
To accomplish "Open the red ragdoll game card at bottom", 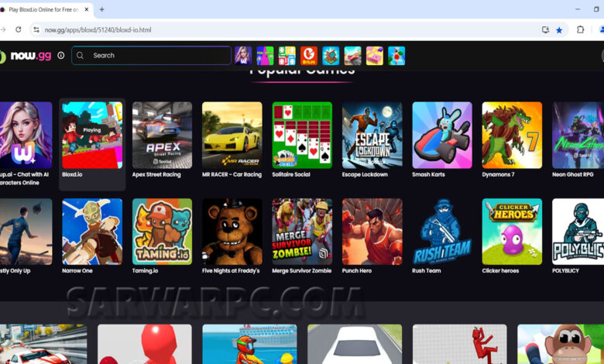I will 460,344.
